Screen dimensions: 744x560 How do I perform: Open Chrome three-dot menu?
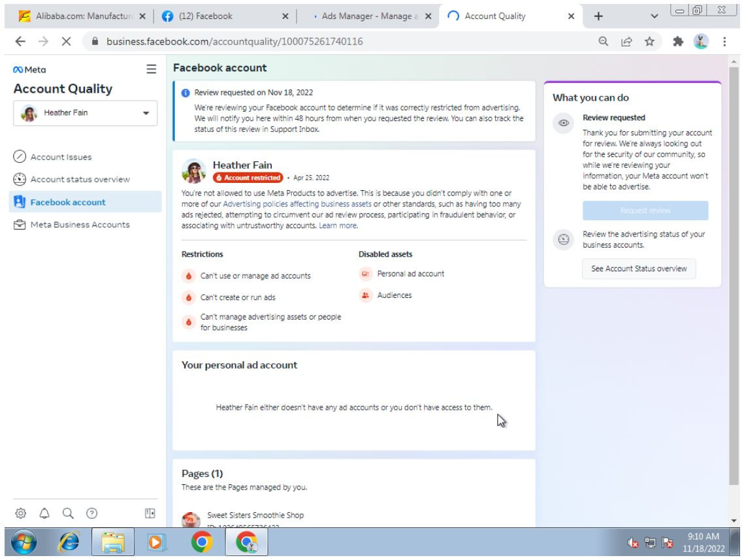point(724,41)
